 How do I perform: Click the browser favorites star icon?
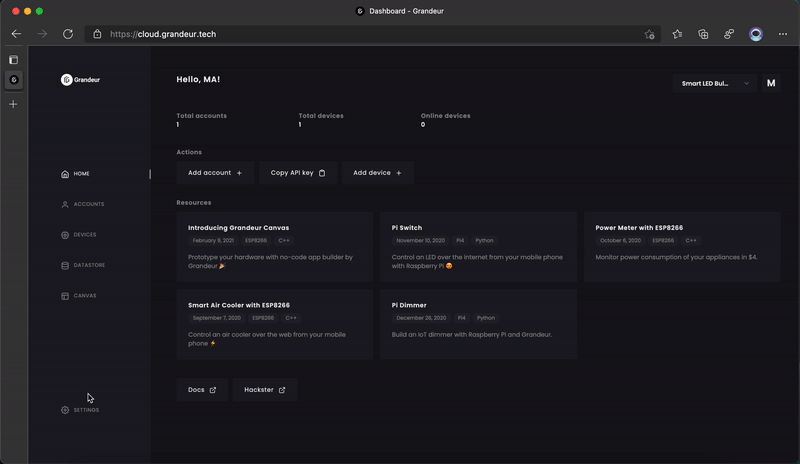pyautogui.click(x=677, y=34)
